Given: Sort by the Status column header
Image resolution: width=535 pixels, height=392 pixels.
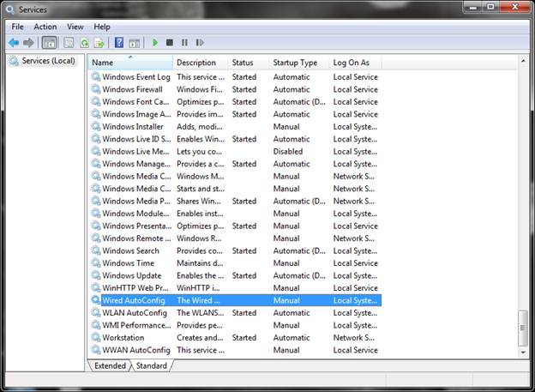Looking at the screenshot, I should click(249, 63).
